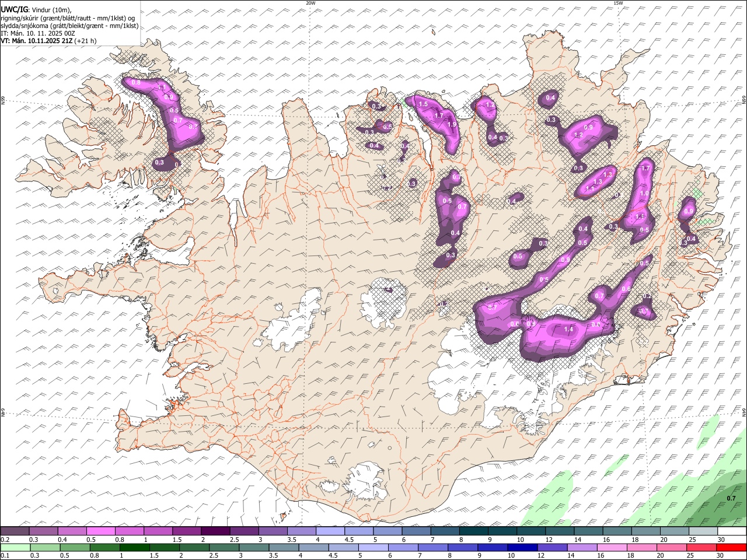Image resolution: width=747 pixels, height=560 pixels.
Task: Select the medium green swatch between 0.5 and 0.8 on the lower scale
Action: pos(75,548)
